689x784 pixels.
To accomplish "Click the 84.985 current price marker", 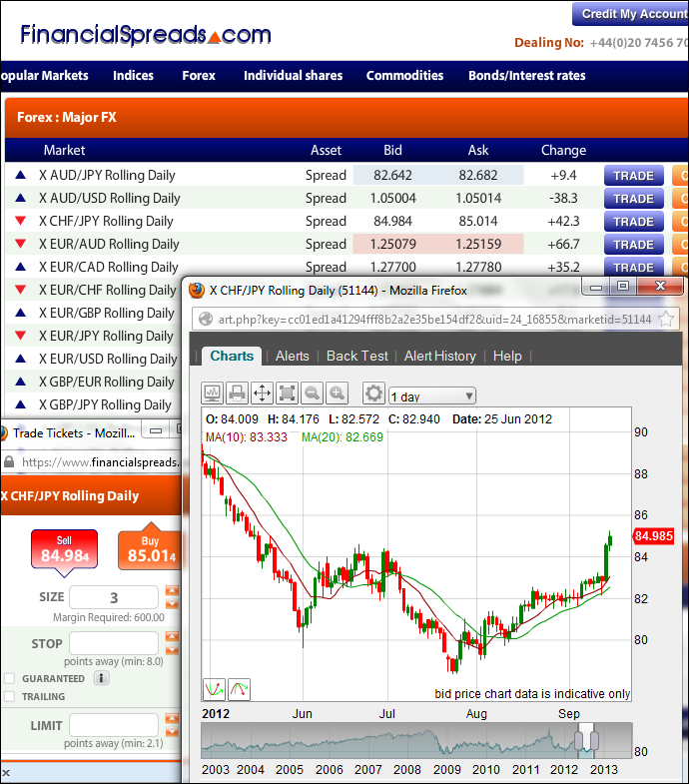I will tap(653, 536).
